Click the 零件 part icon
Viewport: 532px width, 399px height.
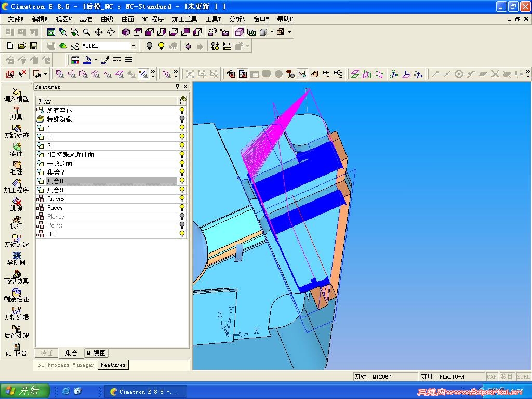(x=16, y=150)
